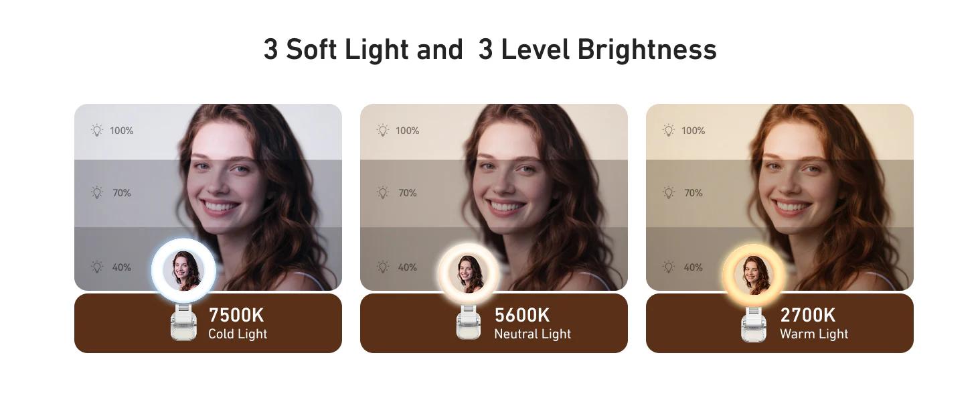Select the cold white ring light
This screenshot has width=980, height=402.
(x=184, y=271)
